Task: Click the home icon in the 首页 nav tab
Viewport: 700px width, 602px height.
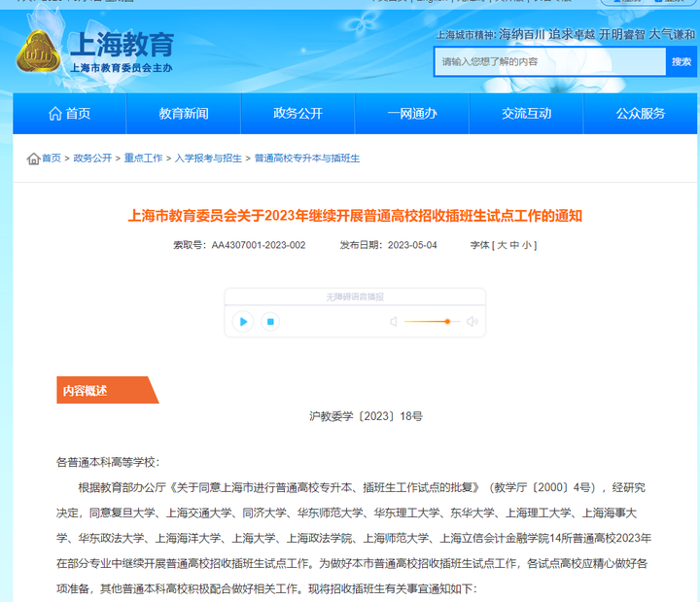Action: (x=54, y=114)
